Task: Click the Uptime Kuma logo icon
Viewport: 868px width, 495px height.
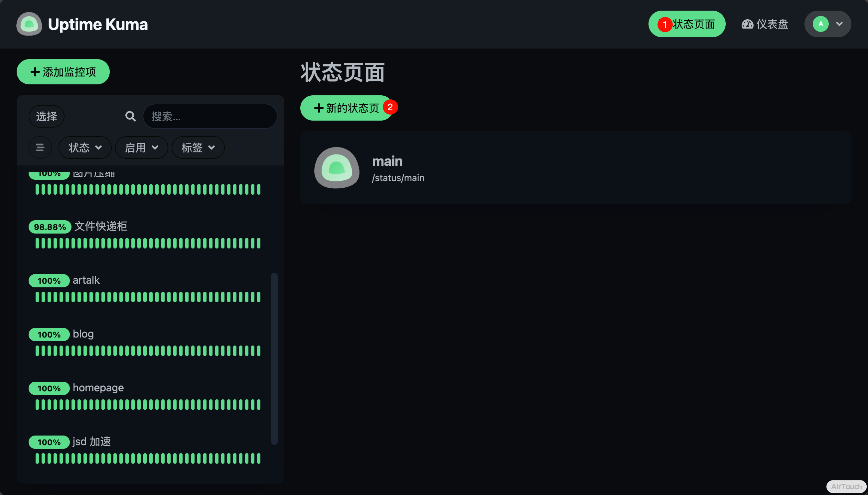Action: click(29, 24)
